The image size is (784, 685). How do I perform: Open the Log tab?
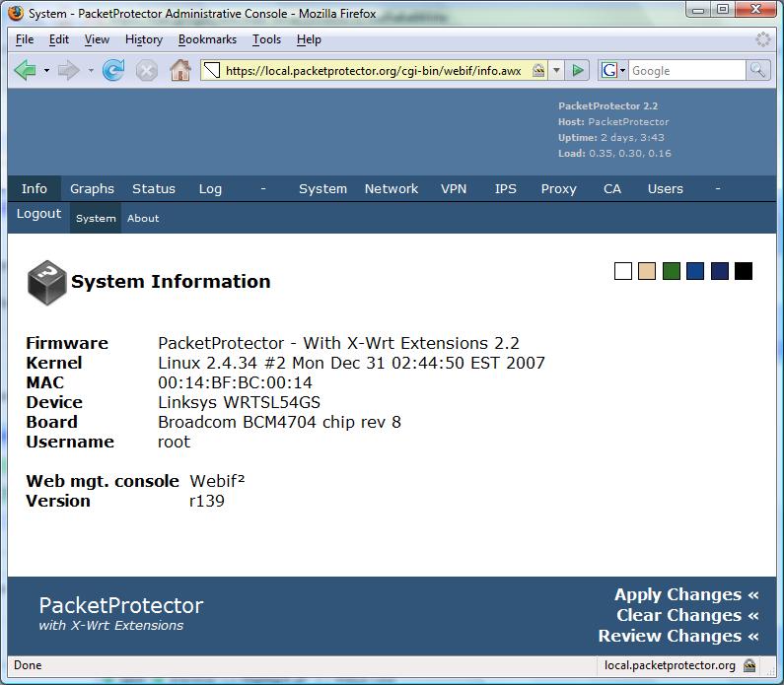click(x=210, y=189)
